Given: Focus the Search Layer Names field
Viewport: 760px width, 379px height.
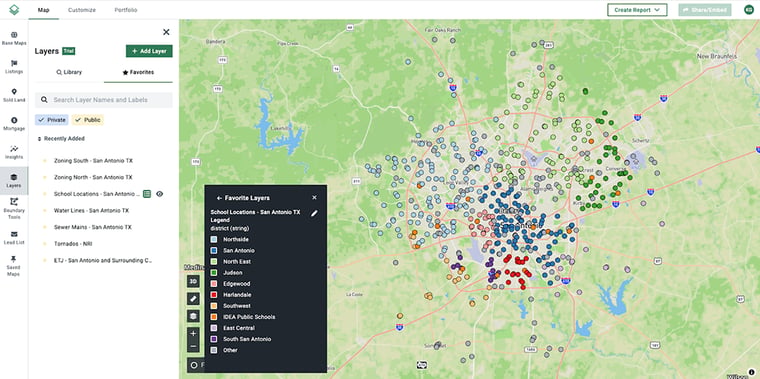Looking at the screenshot, I should (x=104, y=100).
